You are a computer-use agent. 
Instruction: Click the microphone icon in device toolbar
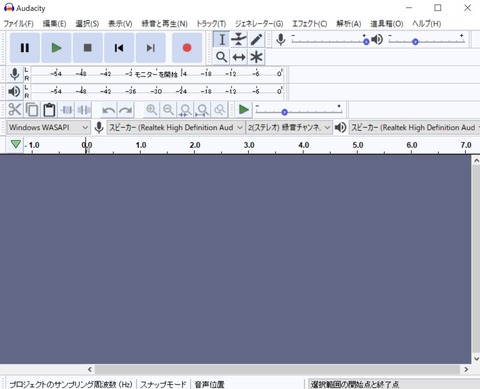[99, 127]
